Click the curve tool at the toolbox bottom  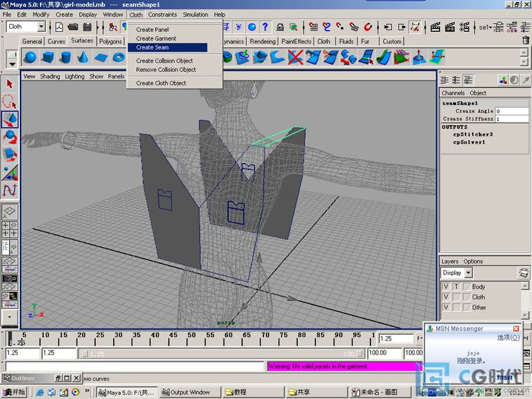[9, 190]
